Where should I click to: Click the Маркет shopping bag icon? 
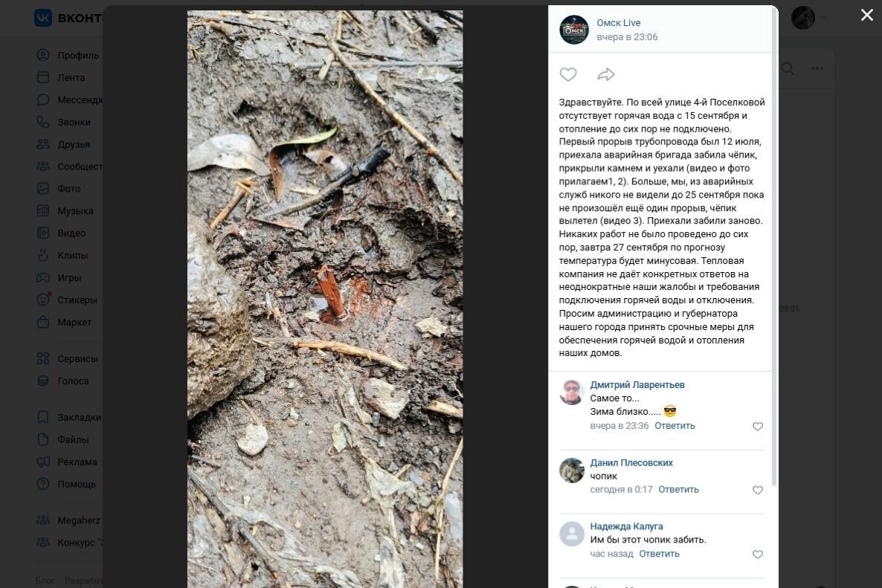coord(43,322)
